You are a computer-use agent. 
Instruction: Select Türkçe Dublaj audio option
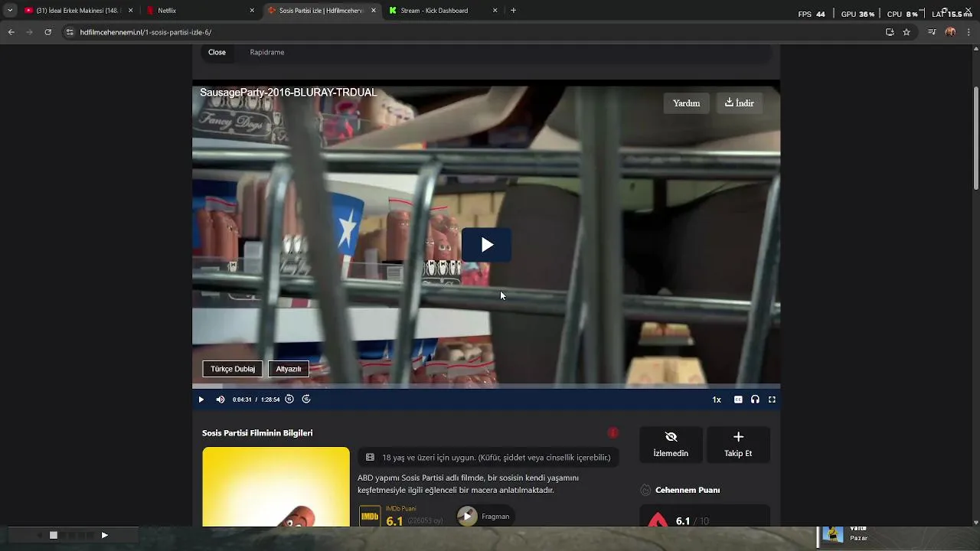[x=233, y=369]
